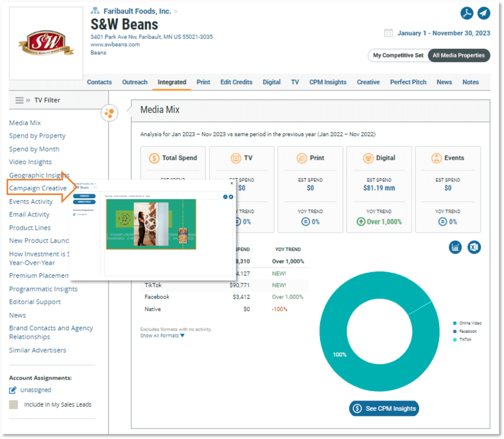Click Digital YOY upward trend arrow icon

click(361, 222)
